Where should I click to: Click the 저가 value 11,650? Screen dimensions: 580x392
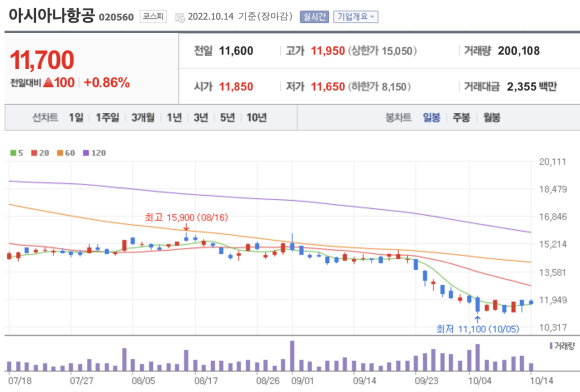click(x=328, y=87)
